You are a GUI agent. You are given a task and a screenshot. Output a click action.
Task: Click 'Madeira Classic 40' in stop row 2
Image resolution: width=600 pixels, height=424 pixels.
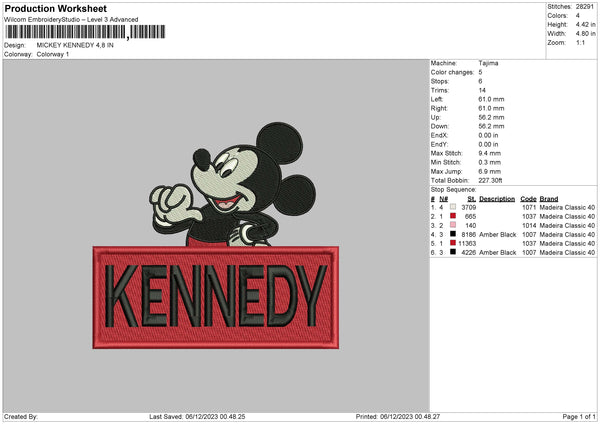[567, 217]
